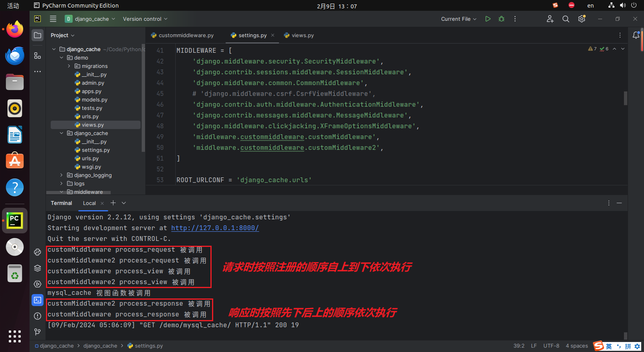Open tests.py in the project tree
644x352 pixels.
[x=92, y=108]
